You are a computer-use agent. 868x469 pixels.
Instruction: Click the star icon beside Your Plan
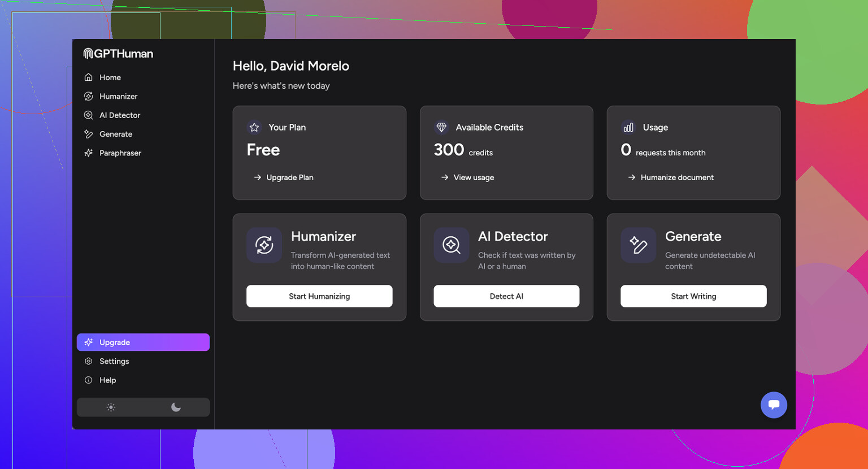click(254, 128)
